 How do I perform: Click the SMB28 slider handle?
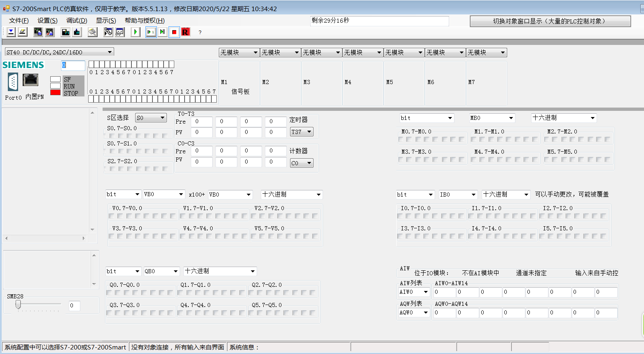(18, 305)
